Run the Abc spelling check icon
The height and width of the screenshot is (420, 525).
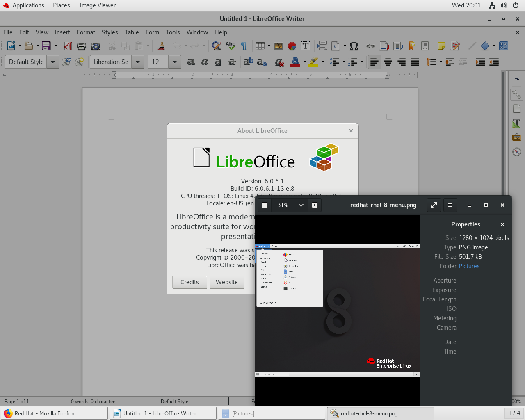pyautogui.click(x=230, y=46)
